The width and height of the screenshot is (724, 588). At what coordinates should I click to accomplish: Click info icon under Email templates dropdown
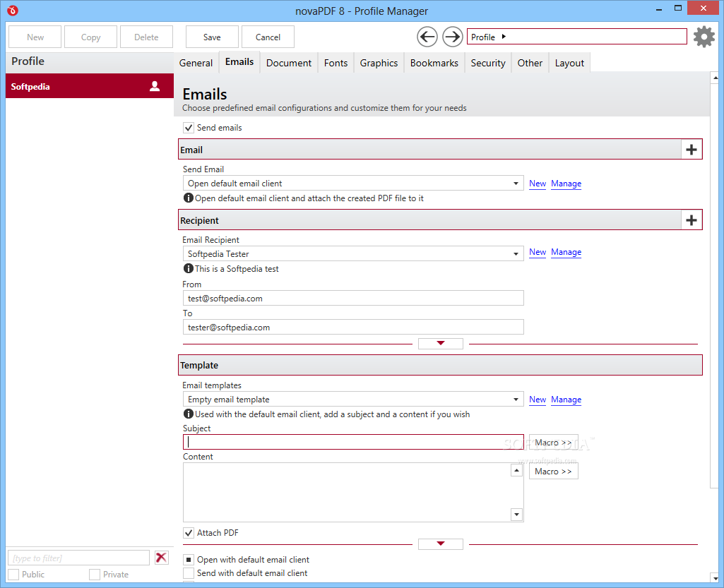189,414
